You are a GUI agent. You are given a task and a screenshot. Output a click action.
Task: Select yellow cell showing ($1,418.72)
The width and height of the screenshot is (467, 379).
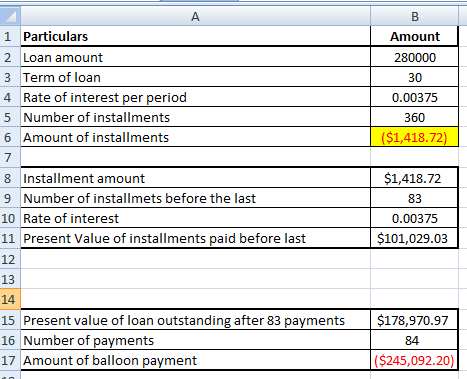click(x=414, y=137)
